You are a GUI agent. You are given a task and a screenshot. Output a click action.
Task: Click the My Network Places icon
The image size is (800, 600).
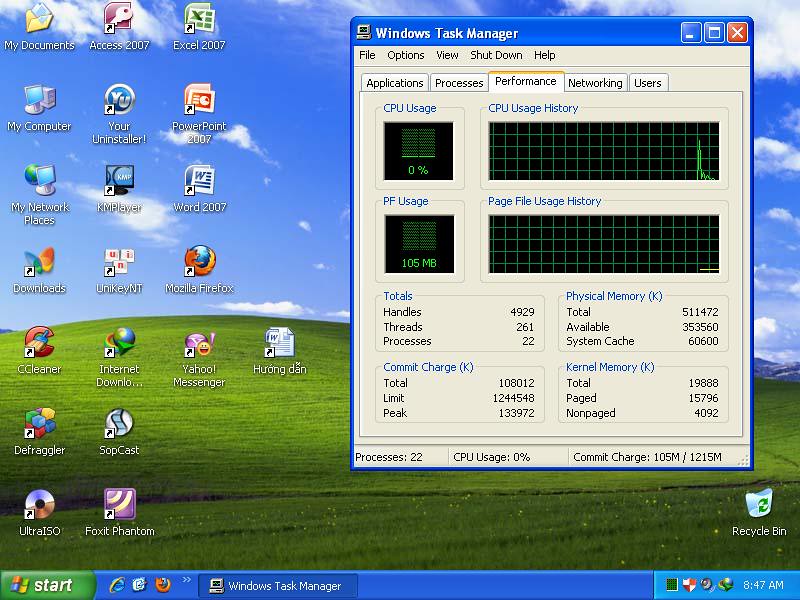[x=39, y=195]
